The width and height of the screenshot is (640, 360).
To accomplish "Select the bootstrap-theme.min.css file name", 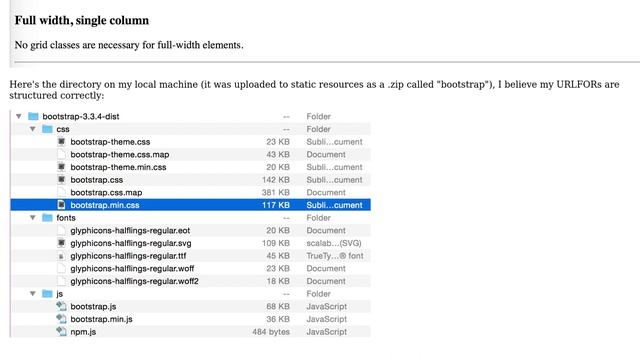I will [118, 167].
